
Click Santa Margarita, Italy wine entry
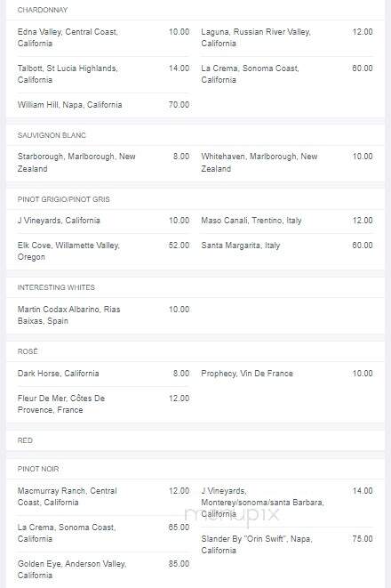(287, 246)
